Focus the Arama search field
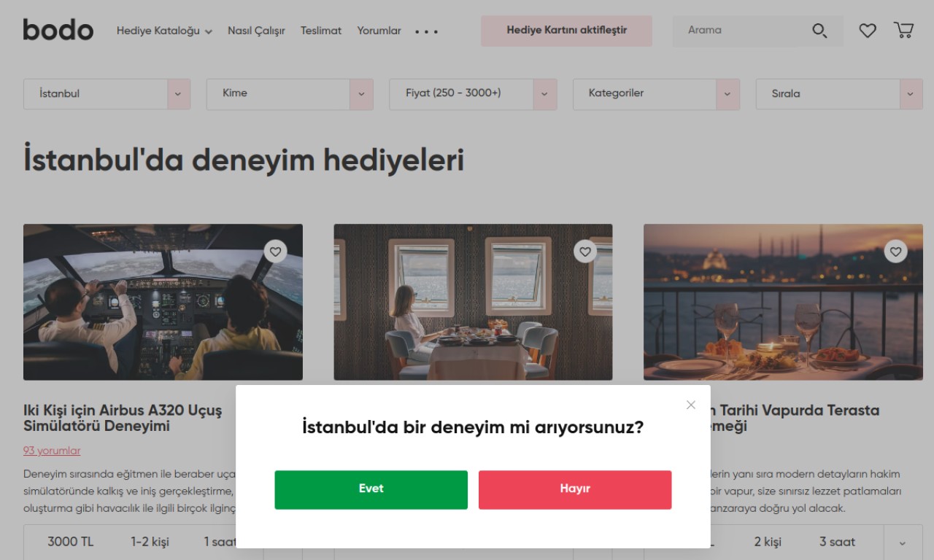The width and height of the screenshot is (934, 560). pos(741,31)
